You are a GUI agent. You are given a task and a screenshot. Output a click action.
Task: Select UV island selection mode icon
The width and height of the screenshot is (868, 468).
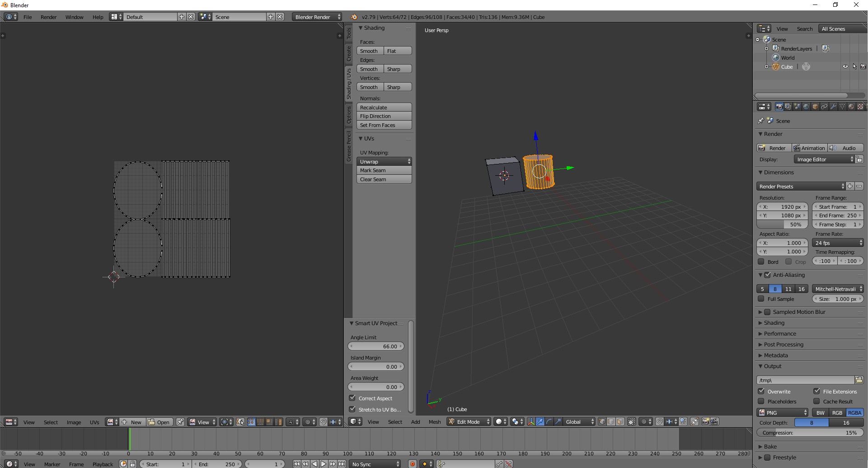tap(279, 422)
